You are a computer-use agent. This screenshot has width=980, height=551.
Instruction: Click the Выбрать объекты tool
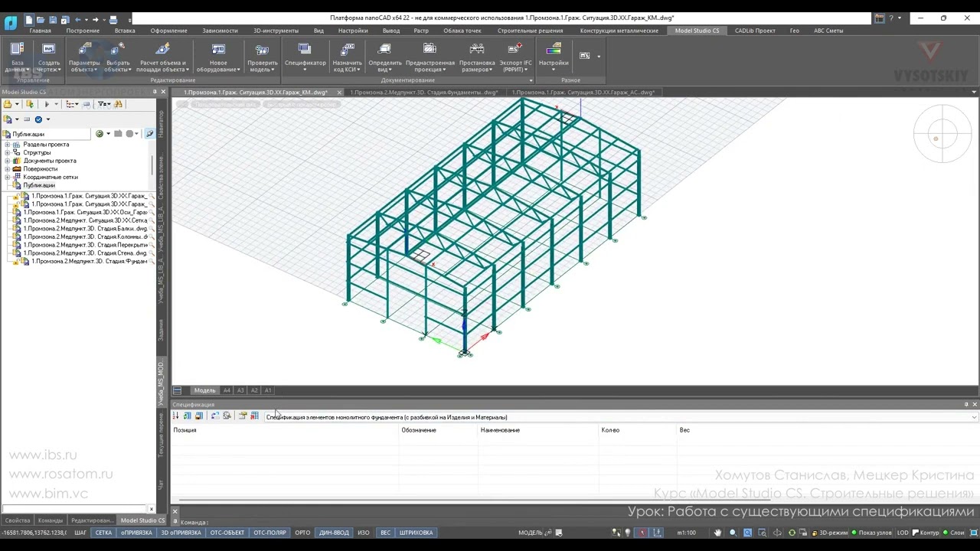tap(118, 57)
